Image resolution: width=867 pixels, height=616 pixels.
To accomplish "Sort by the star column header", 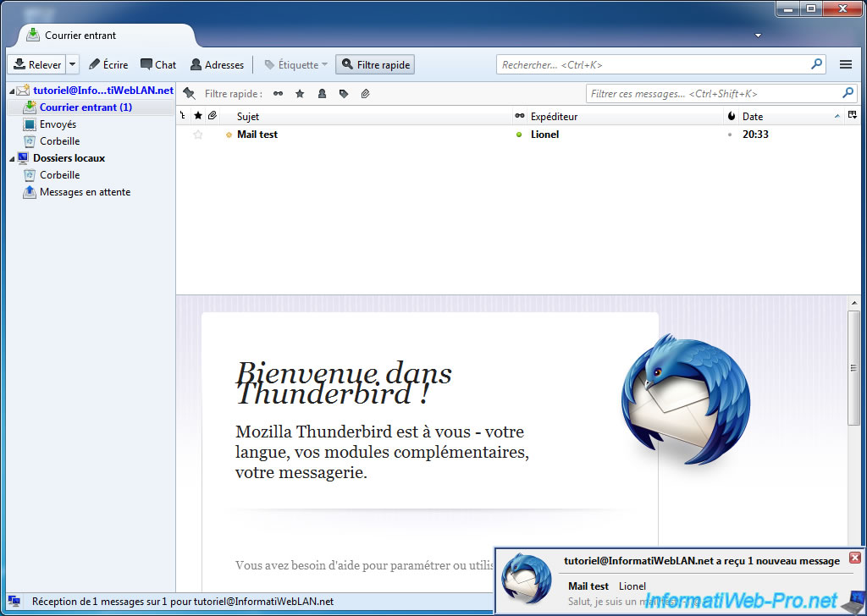I will tap(198, 116).
